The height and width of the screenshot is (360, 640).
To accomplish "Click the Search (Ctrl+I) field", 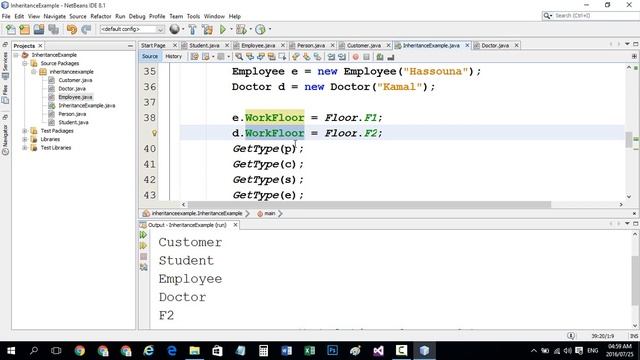I will click(592, 16).
